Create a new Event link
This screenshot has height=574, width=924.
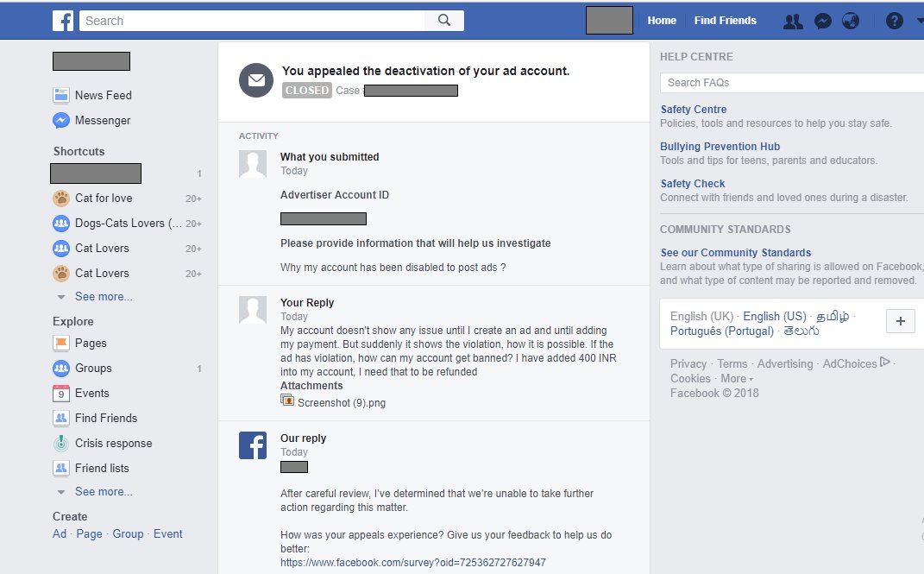168,533
